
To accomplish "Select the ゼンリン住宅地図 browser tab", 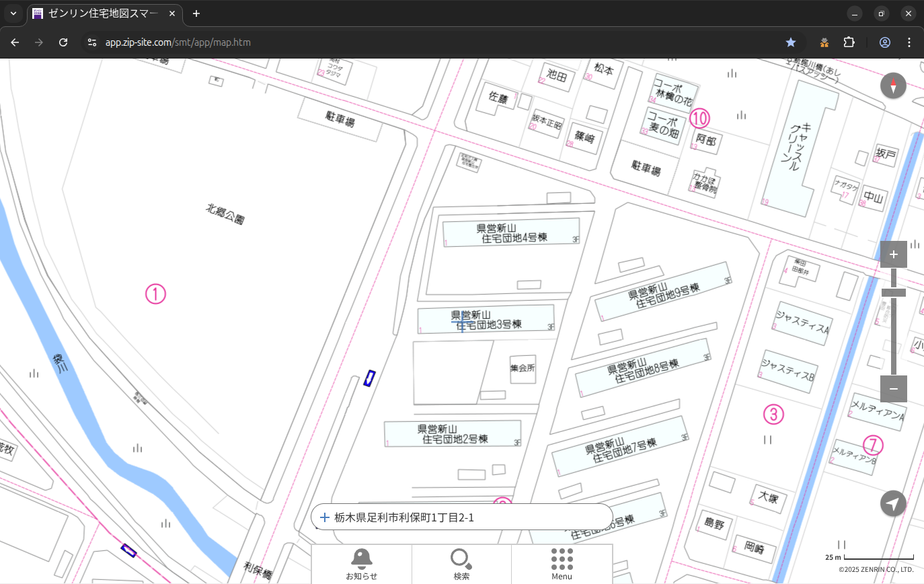I will click(101, 13).
